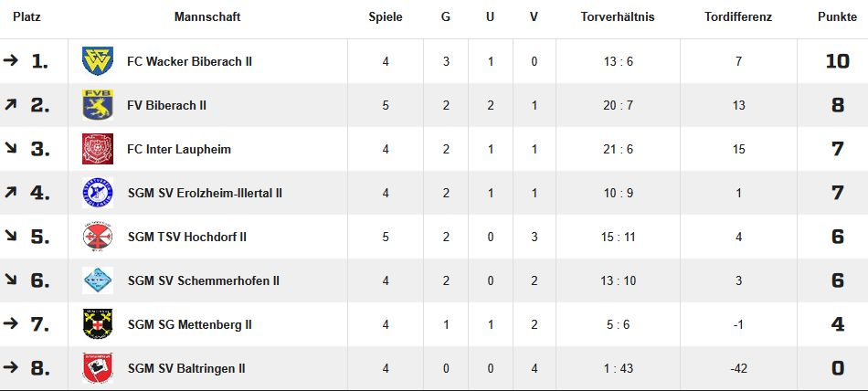Select the SV Erolzheim-Illertal blue logo
The image size is (868, 391).
[x=98, y=193]
